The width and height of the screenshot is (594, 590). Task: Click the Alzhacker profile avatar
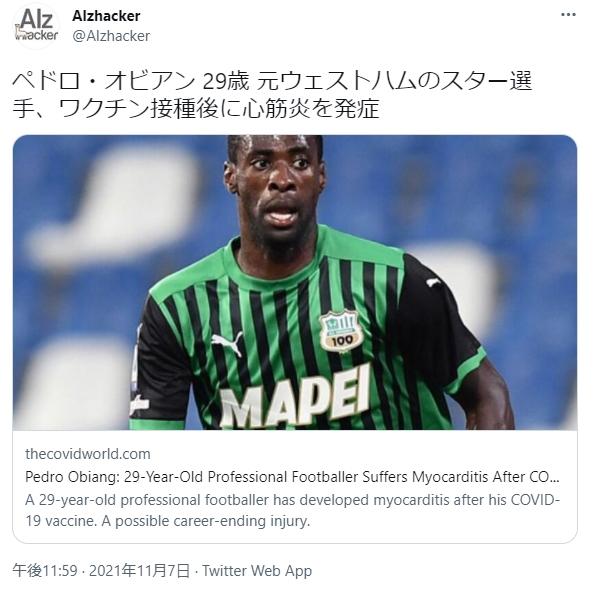click(36, 26)
